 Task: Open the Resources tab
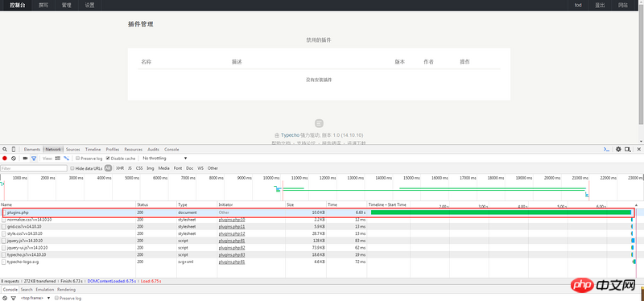coord(134,150)
